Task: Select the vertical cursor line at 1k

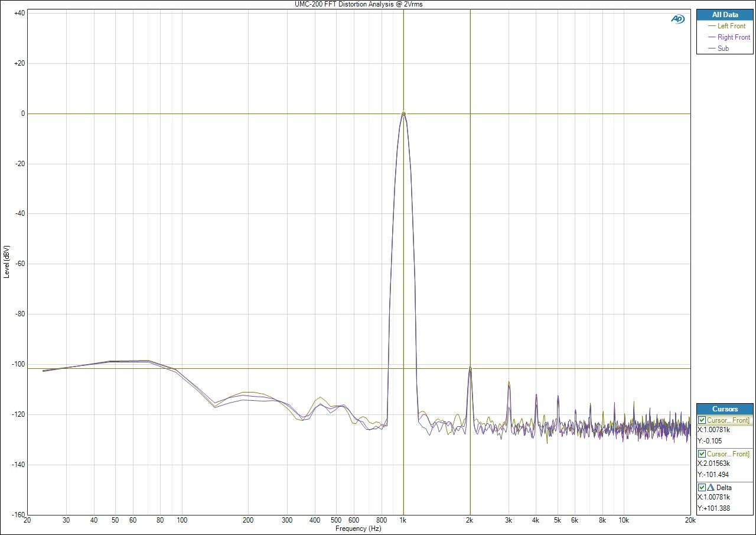Action: [x=403, y=236]
